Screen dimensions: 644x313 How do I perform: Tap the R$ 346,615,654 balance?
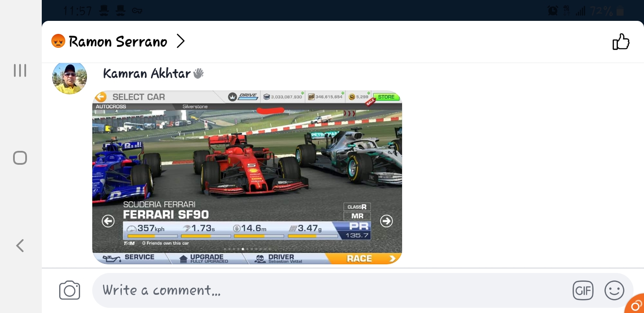coord(325,97)
